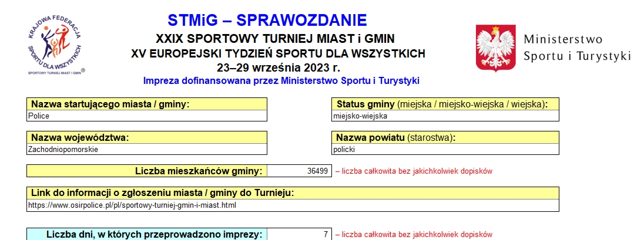Select the city name field containing Police
The height and width of the screenshot is (240, 644).
coord(147,116)
